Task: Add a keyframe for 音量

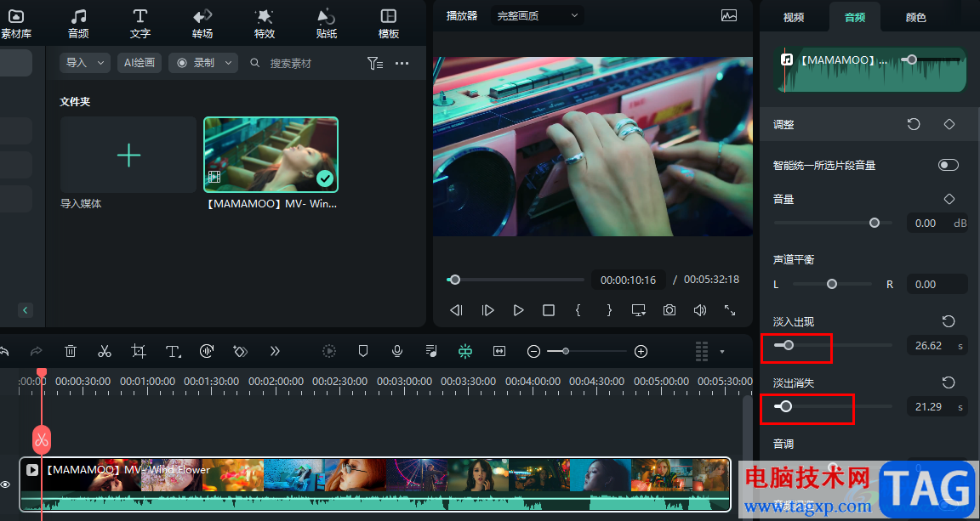Action: tap(949, 199)
